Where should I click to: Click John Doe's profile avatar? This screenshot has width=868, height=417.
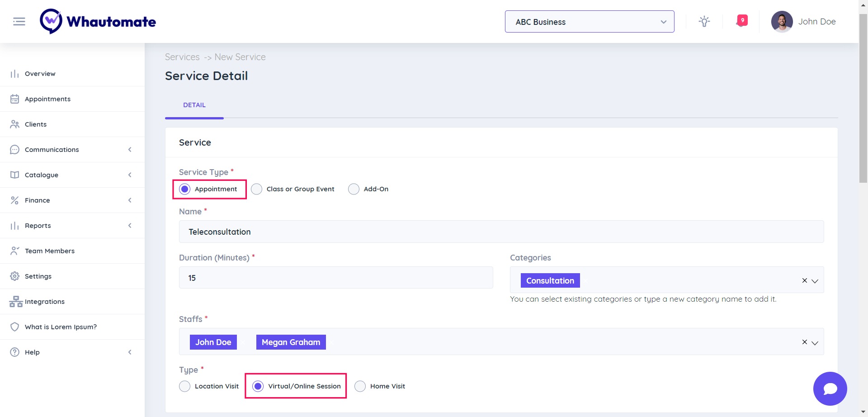click(782, 22)
